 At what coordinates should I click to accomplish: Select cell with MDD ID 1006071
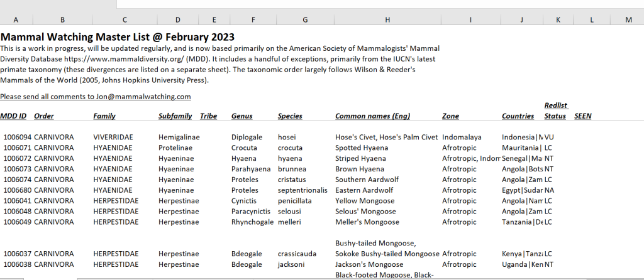coord(16,148)
